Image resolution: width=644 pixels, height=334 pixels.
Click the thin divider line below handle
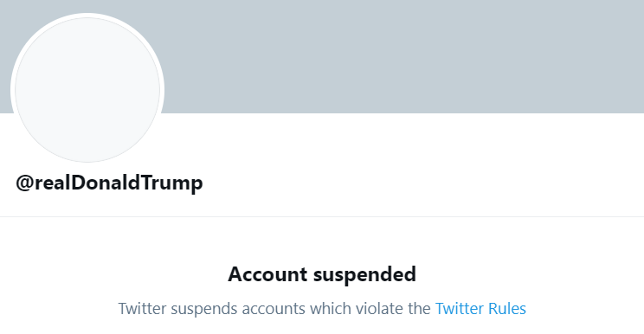[x=322, y=216]
